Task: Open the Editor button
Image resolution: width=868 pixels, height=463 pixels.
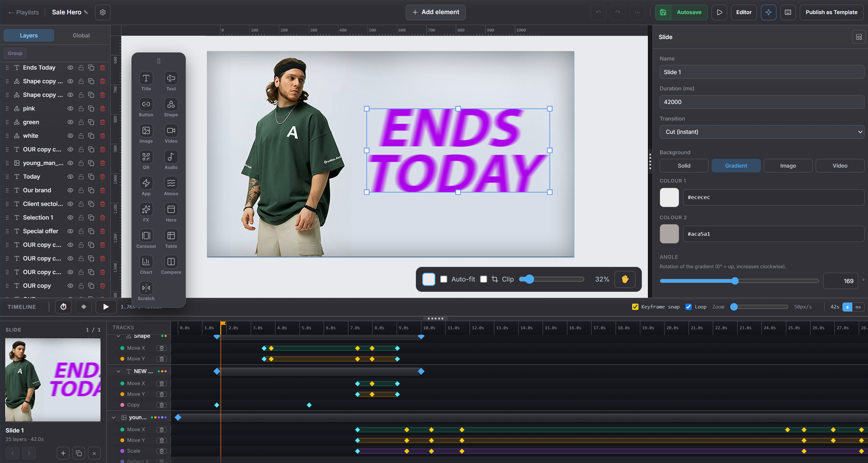Action: click(x=743, y=12)
